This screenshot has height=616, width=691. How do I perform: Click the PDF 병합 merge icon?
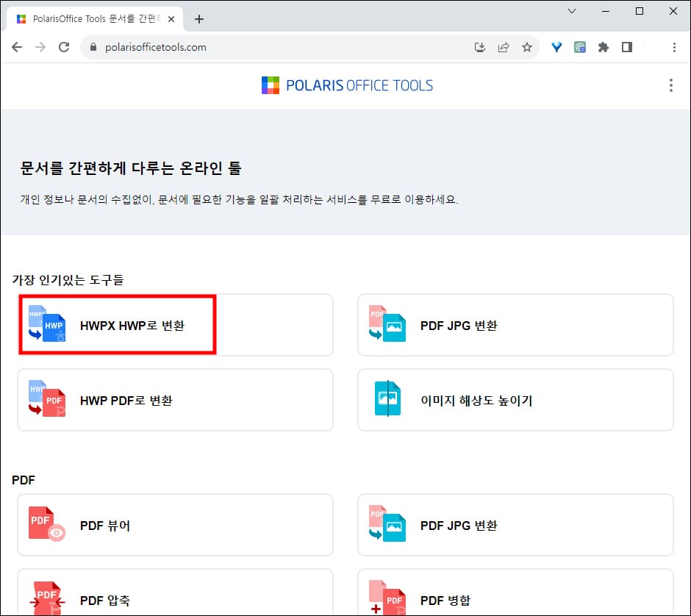pyautogui.click(x=386, y=595)
